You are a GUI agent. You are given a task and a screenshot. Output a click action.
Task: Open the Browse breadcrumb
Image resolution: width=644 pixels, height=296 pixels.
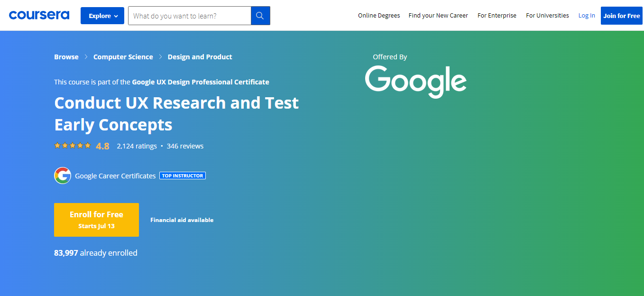[66, 56]
